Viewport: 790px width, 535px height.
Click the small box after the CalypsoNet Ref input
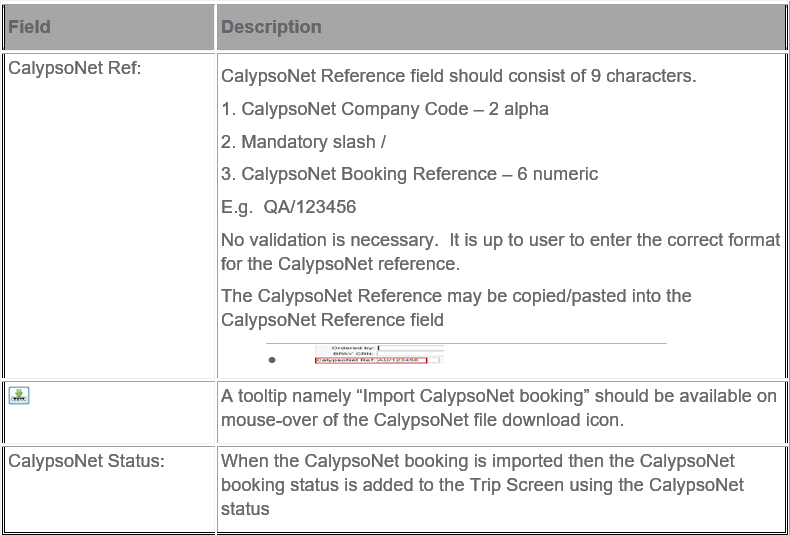click(433, 360)
